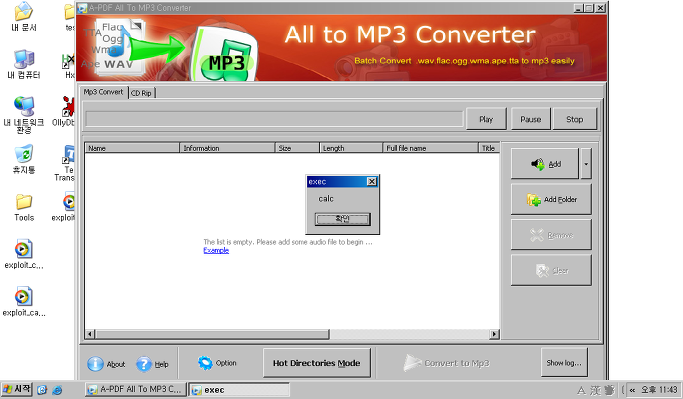Click the IME language A indicator

pyautogui.click(x=581, y=390)
